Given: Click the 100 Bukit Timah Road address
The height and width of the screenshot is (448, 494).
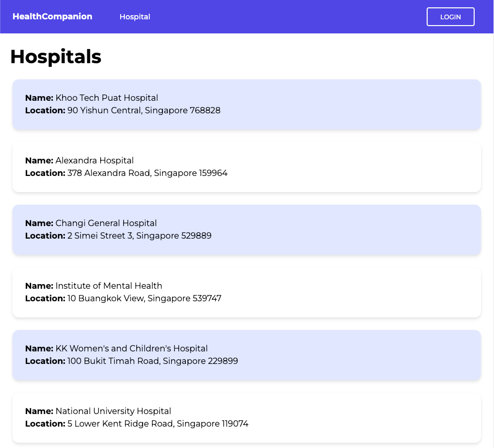Looking at the screenshot, I should pyautogui.click(x=152, y=361).
